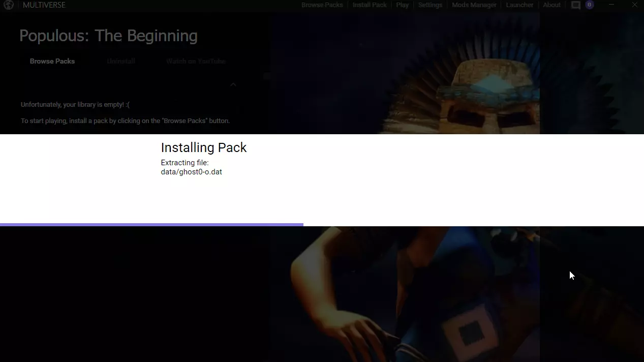Open the chat messages icon
Viewport: 644px width, 362px height.
coord(575,5)
